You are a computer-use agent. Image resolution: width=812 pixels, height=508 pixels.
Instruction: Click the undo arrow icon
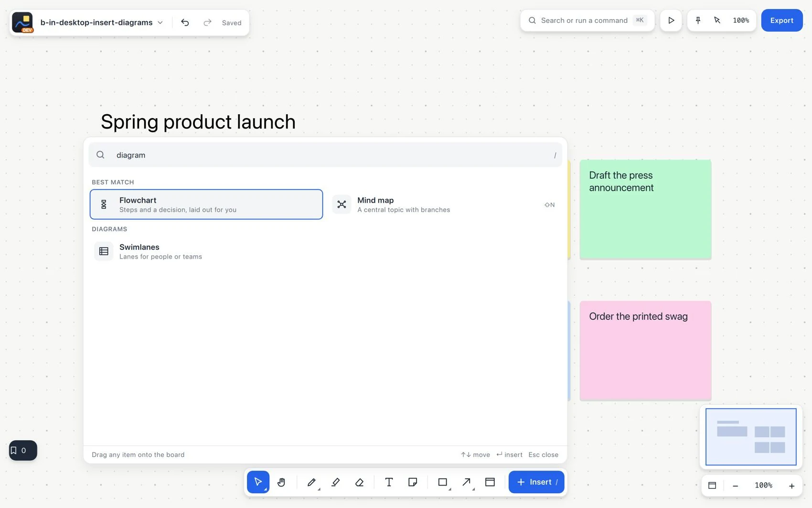click(x=185, y=22)
